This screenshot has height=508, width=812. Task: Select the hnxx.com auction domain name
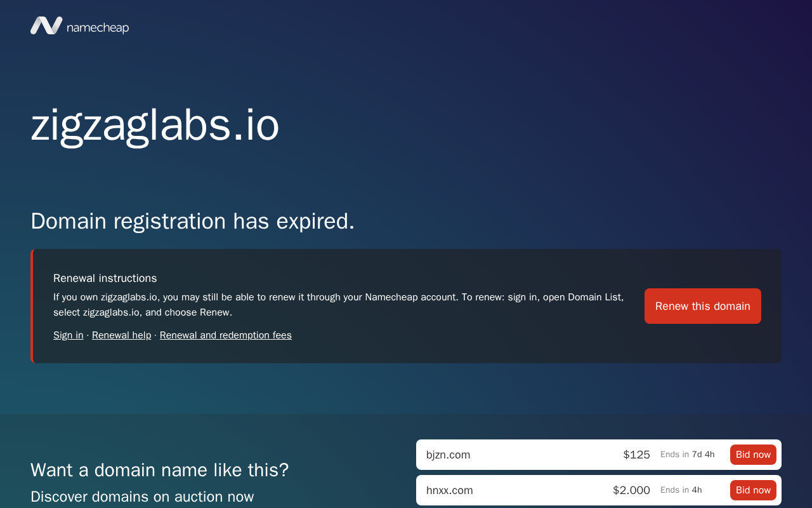450,490
